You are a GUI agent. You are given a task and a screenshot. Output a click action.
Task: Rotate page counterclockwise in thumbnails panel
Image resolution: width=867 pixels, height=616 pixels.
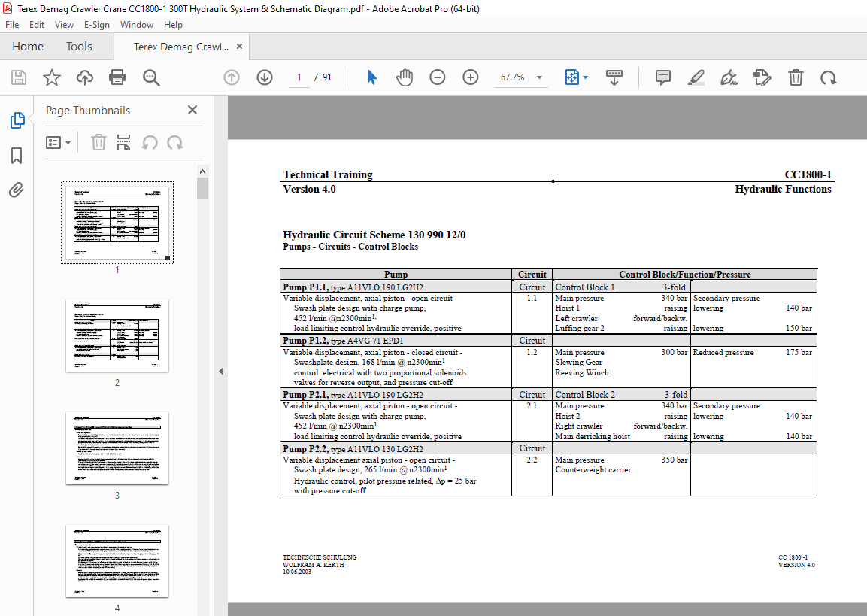coord(150,143)
